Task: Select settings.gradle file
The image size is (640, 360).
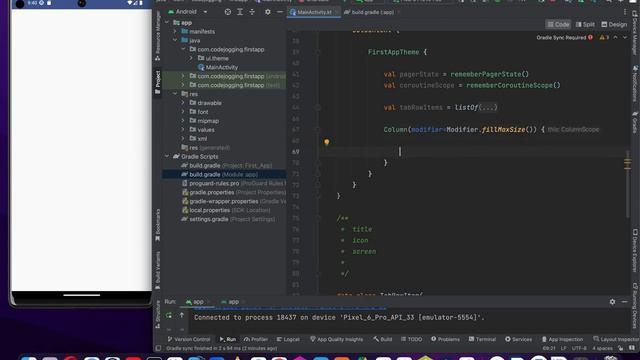Action: (228, 219)
